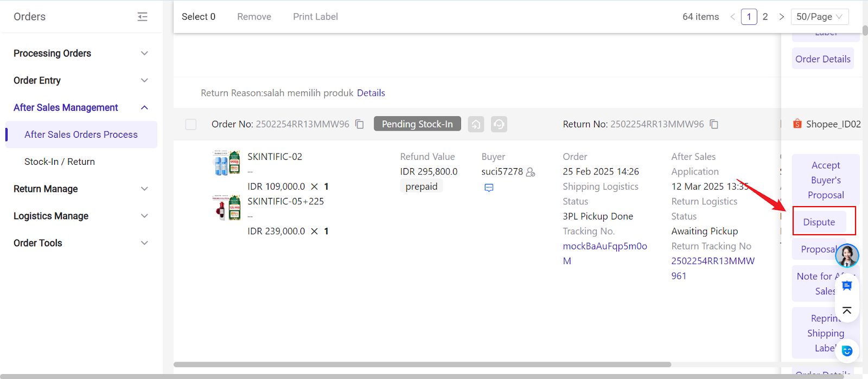Click the second gray sync icon beside Pending Stock-In
This screenshot has height=379, width=868.
499,124
